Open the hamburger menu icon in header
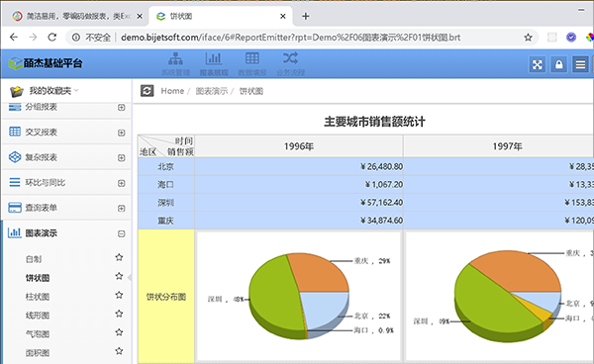The image size is (594, 364). (x=580, y=64)
